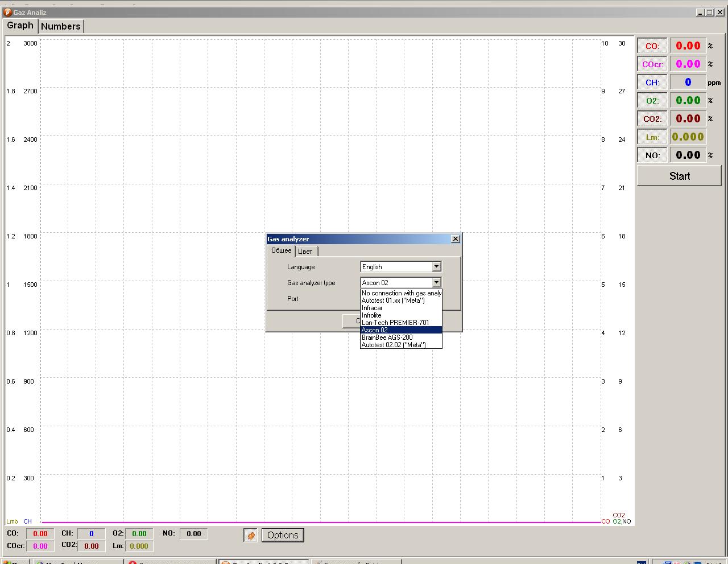Collapse the Gas analyzer type dropdown
Image resolution: width=728 pixels, height=564 pixels.
[x=436, y=282]
